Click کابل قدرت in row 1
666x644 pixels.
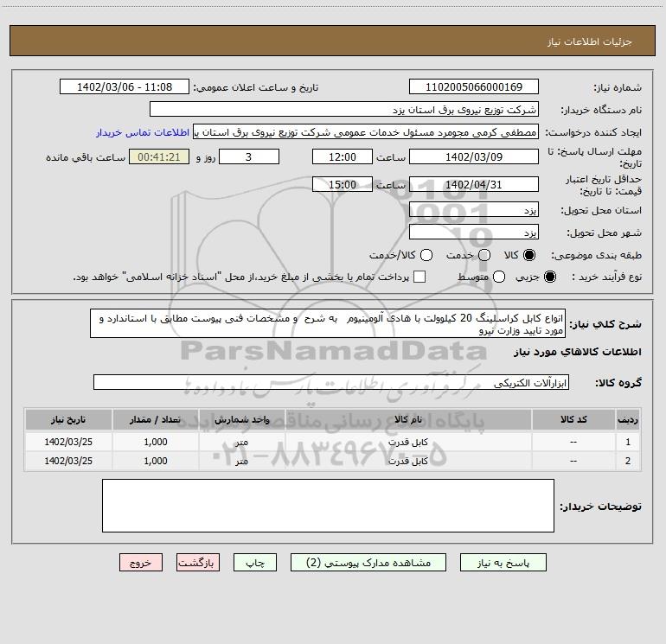tap(407, 442)
